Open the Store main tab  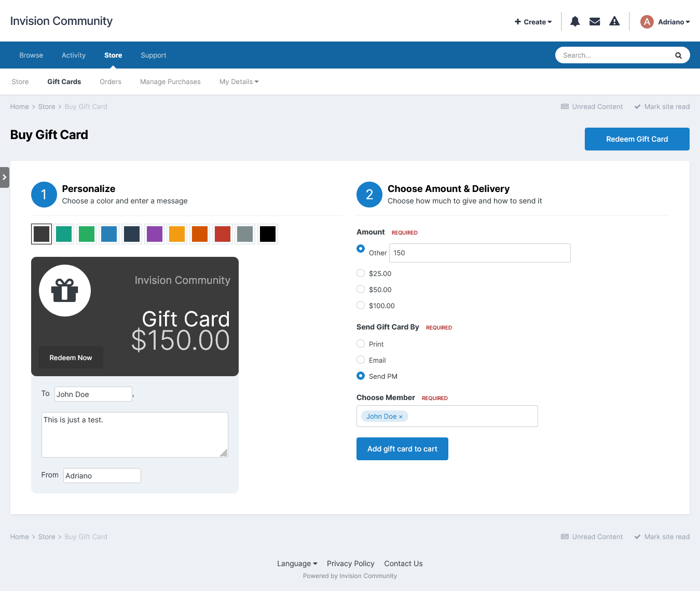tap(113, 55)
